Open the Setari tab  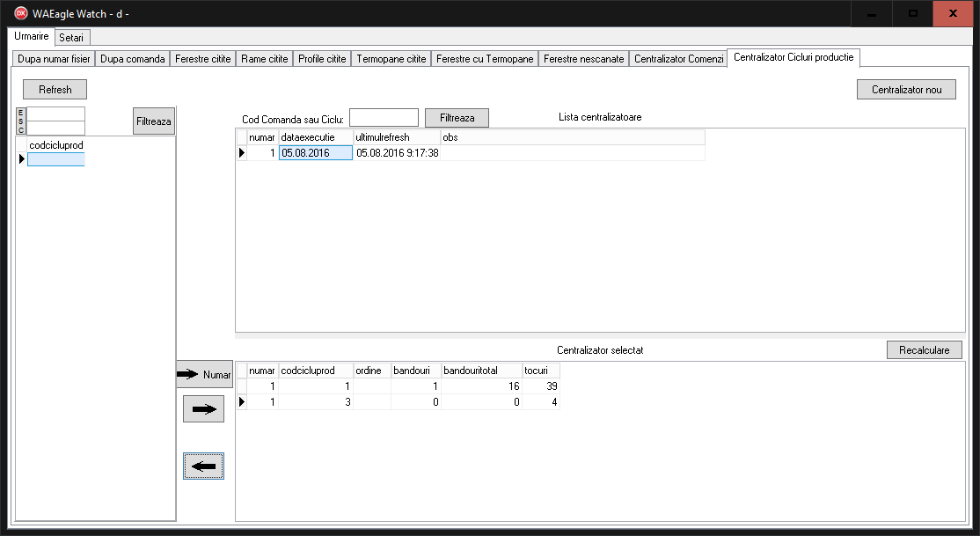pyautogui.click(x=71, y=38)
